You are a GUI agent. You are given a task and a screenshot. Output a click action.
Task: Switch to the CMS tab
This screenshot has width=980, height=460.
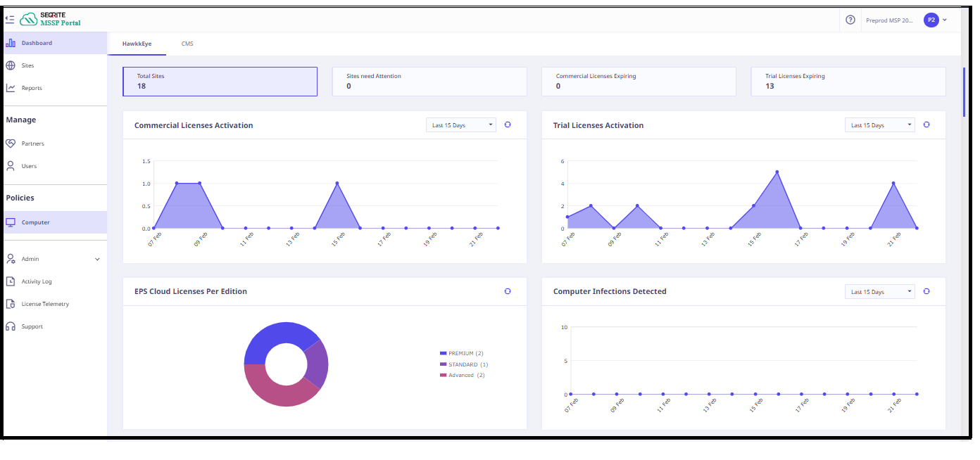click(187, 44)
